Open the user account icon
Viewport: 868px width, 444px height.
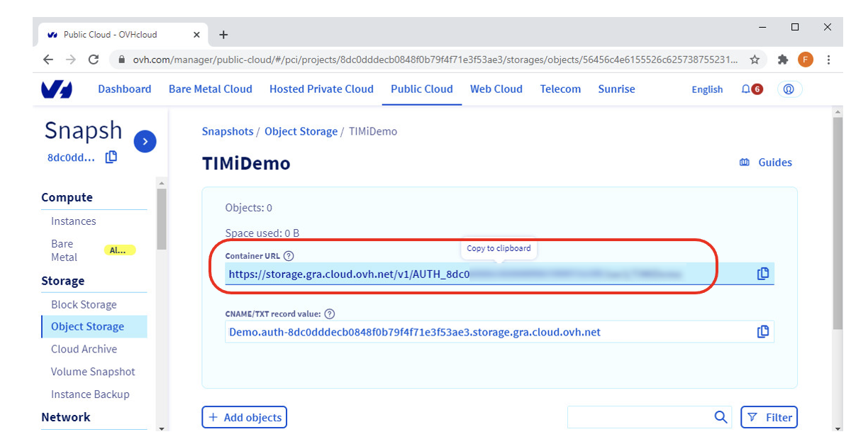click(x=788, y=89)
